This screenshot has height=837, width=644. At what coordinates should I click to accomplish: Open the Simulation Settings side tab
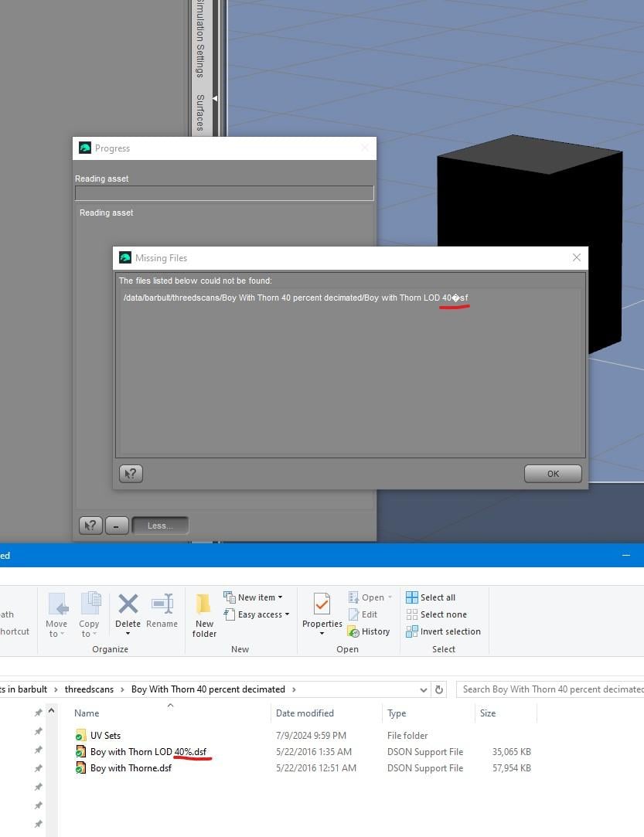coord(199,39)
